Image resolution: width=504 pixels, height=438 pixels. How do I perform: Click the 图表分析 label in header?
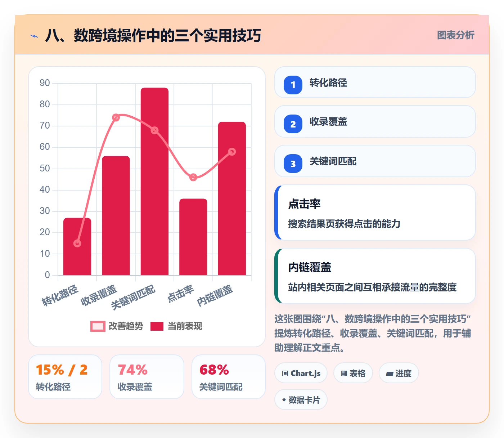(x=455, y=35)
